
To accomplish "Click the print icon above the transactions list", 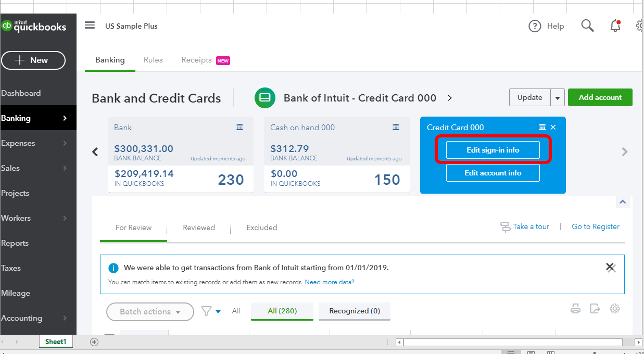I will click(575, 308).
